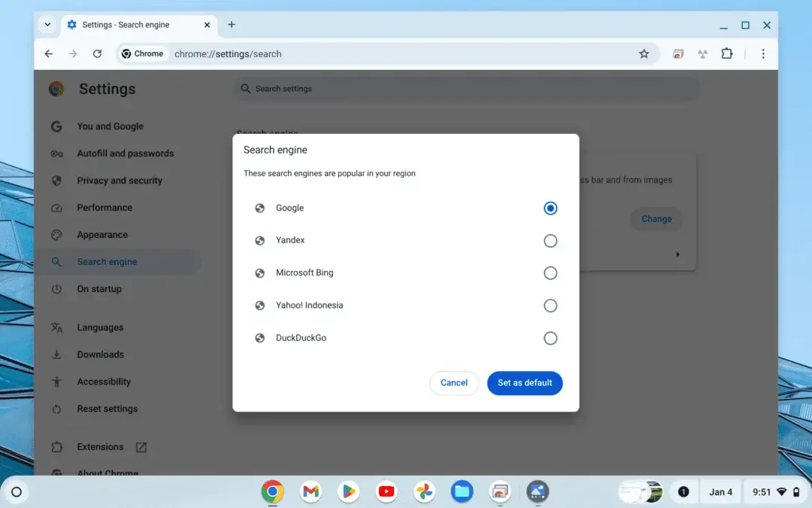
Task: Reload the settings page
Action: point(97,54)
